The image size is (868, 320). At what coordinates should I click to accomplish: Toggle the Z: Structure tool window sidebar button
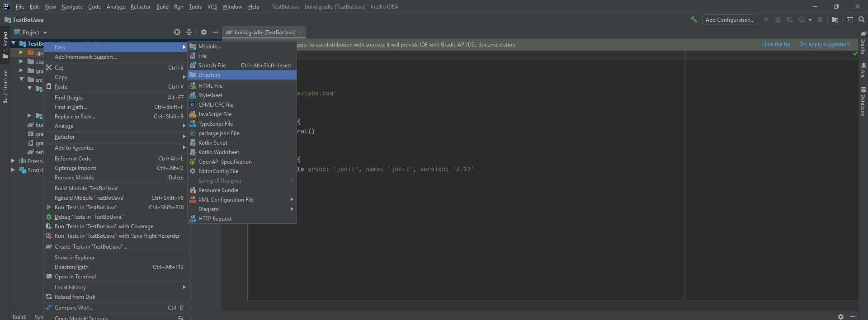(x=5, y=87)
